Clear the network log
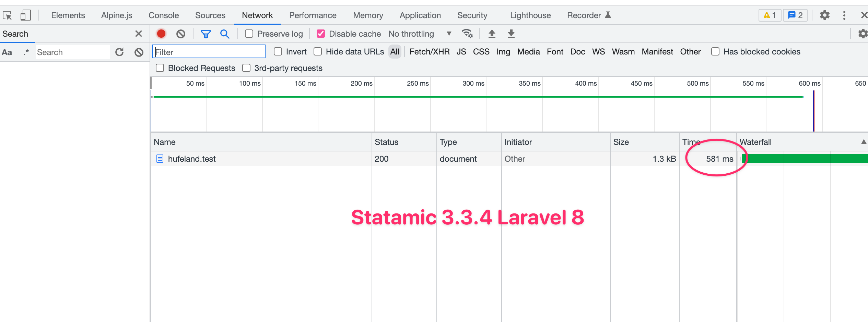868x322 pixels. click(x=181, y=34)
